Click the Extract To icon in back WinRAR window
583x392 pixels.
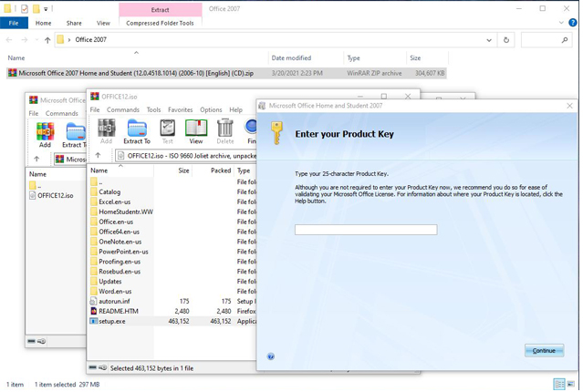[x=74, y=135]
